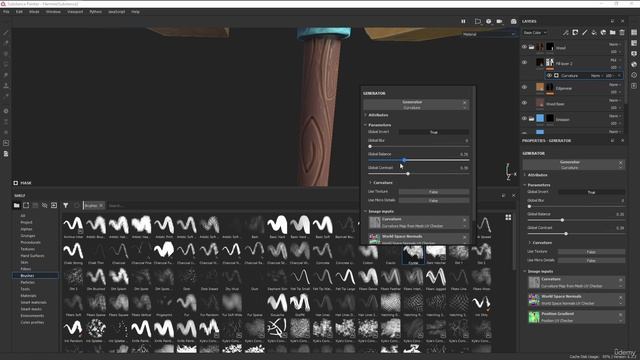Open the Base Color channel dropdown
Image resolution: width=640 pixels, height=360 pixels.
coord(535,32)
